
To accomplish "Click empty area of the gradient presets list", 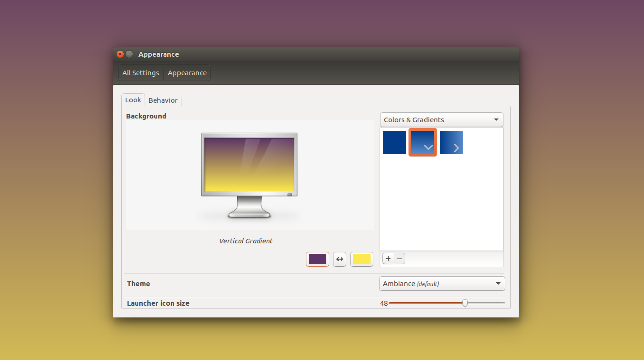I will tap(442, 205).
